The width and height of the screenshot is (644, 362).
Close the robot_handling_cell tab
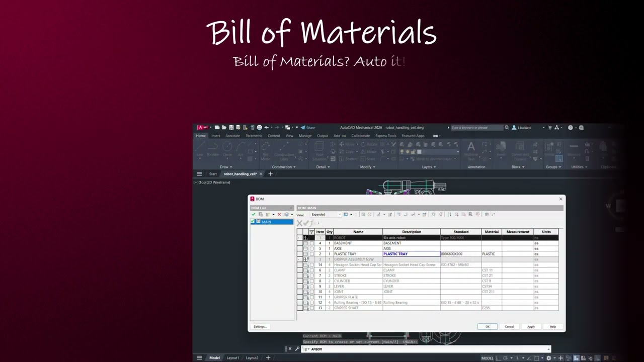coord(261,174)
